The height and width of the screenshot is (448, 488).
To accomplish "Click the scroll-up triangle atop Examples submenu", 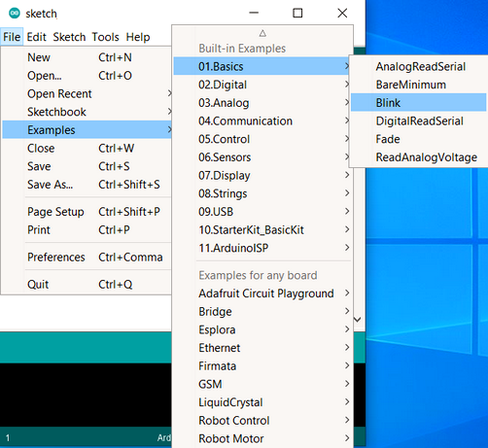I will pyautogui.click(x=262, y=33).
